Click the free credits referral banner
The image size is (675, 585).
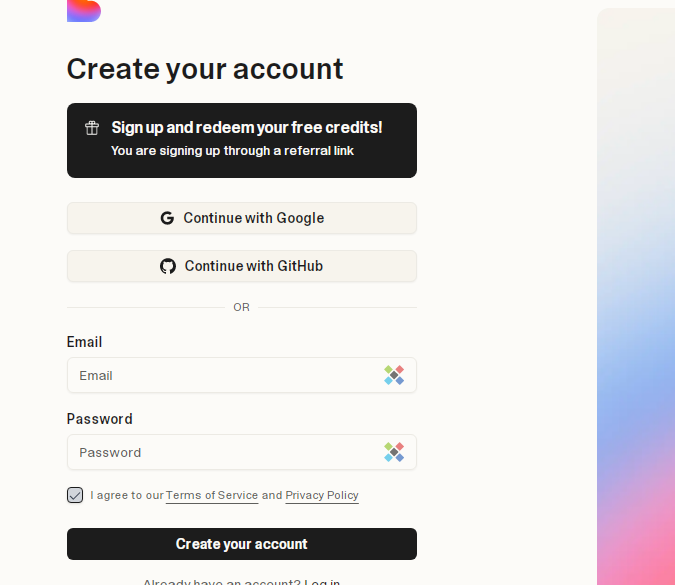242,140
